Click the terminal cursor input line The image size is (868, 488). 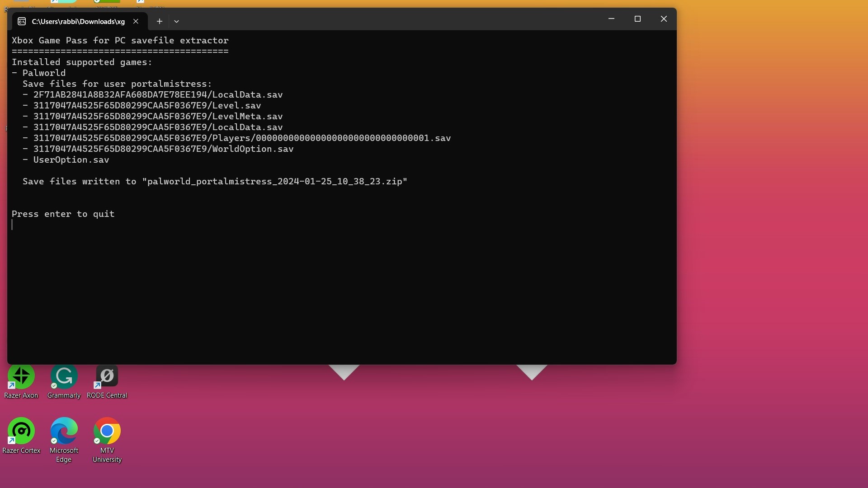pos(12,225)
